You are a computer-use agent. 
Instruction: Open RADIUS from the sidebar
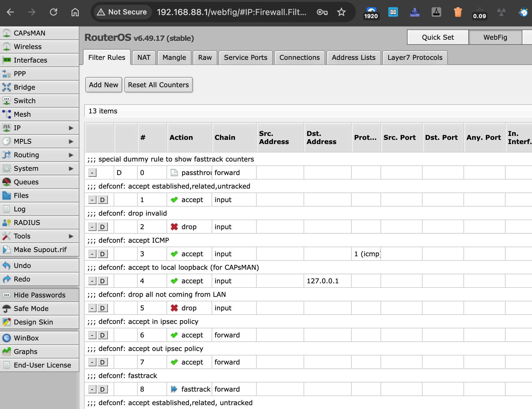click(x=39, y=223)
